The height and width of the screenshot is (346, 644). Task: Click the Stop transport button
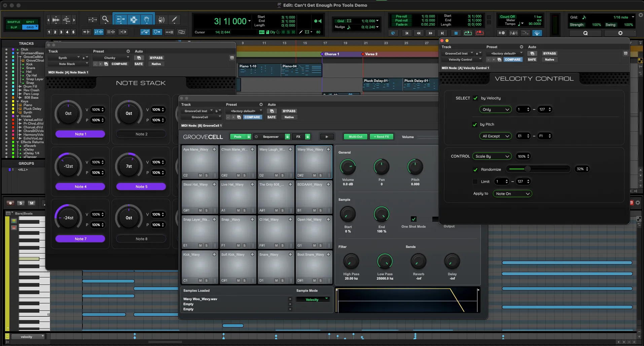click(456, 33)
